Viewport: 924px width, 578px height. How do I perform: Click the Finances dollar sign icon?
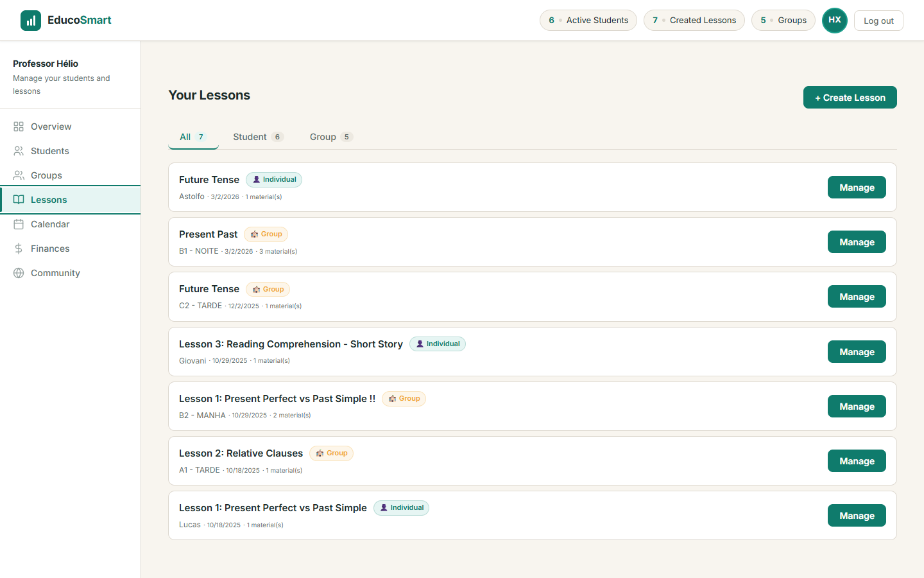coord(19,249)
